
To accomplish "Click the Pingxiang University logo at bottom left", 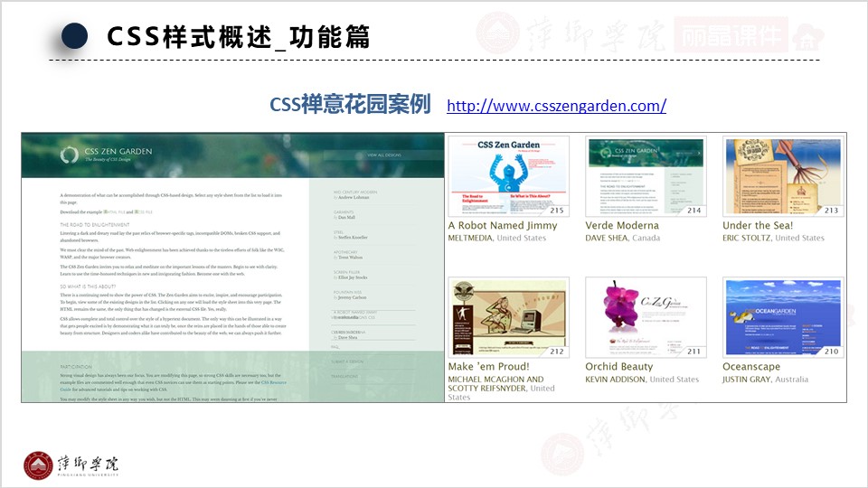I will 71,465.
